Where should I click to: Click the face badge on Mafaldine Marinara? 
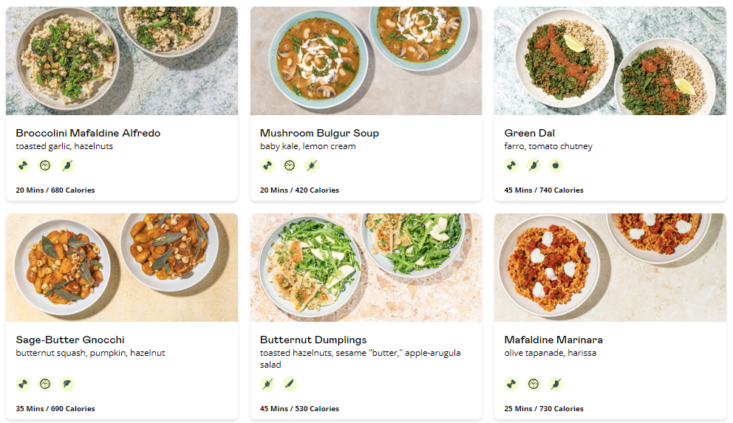pyautogui.click(x=533, y=383)
